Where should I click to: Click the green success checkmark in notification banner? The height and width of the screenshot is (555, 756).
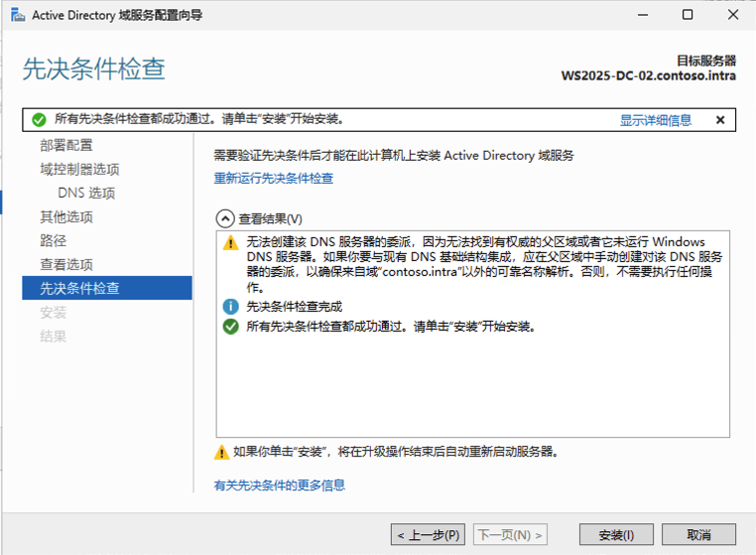click(x=39, y=120)
